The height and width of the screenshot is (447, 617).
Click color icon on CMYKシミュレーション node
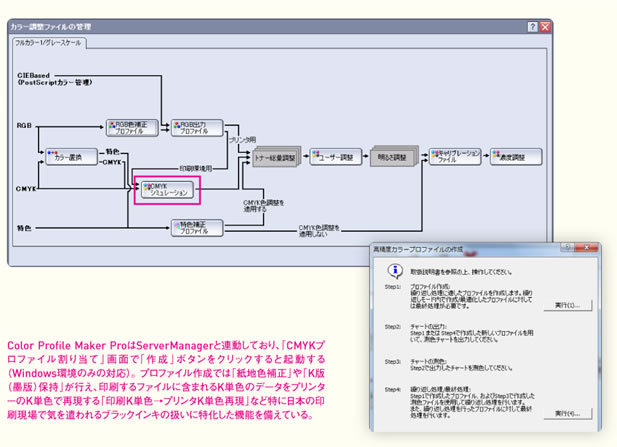tap(147, 187)
